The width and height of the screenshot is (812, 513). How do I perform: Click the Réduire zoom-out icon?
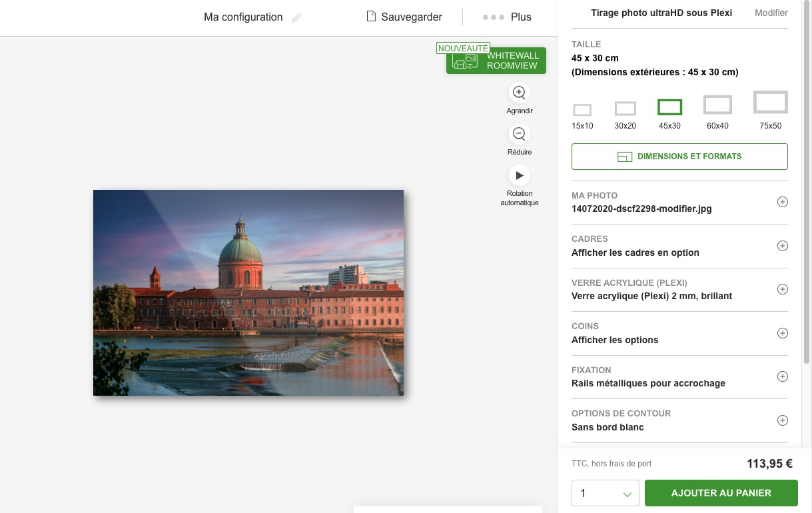pyautogui.click(x=520, y=135)
